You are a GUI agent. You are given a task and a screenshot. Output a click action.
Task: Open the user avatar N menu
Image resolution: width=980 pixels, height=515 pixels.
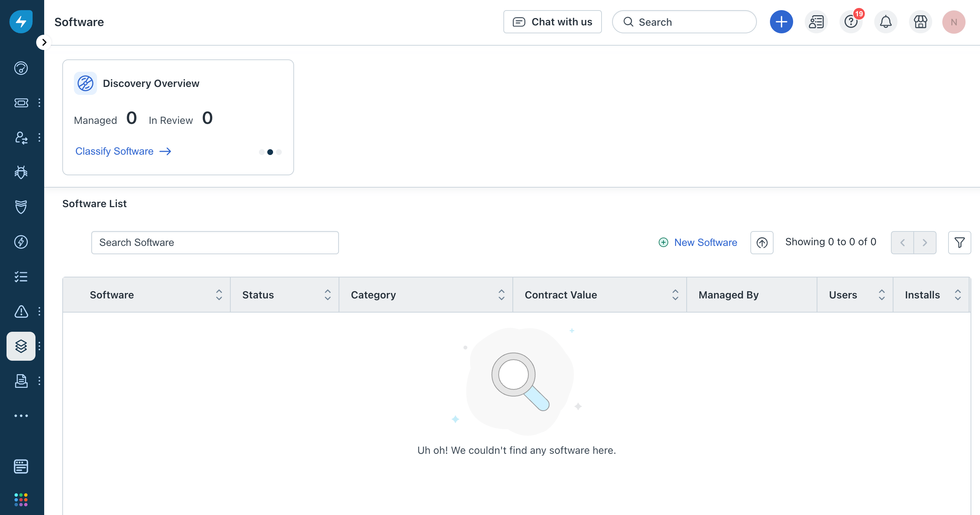[x=953, y=22]
